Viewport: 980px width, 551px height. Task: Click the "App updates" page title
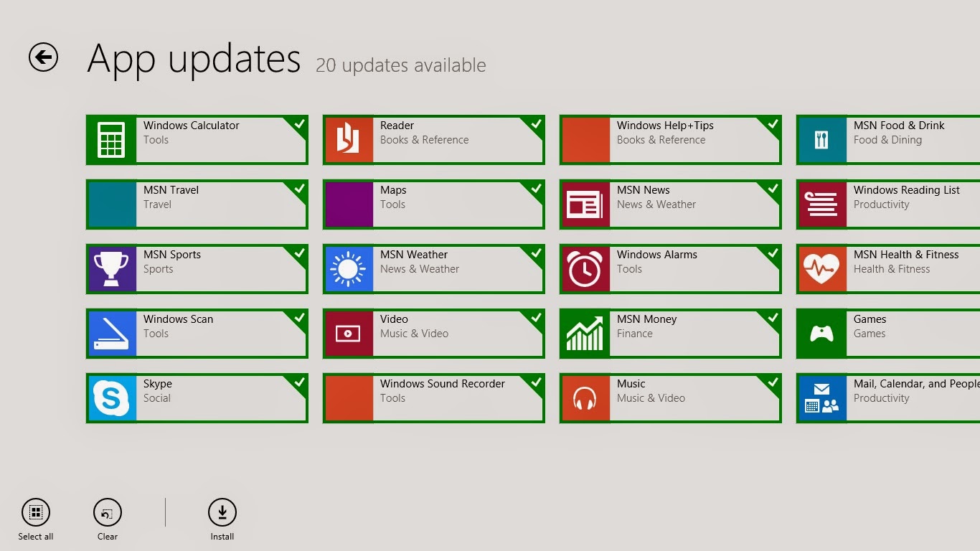click(x=194, y=59)
